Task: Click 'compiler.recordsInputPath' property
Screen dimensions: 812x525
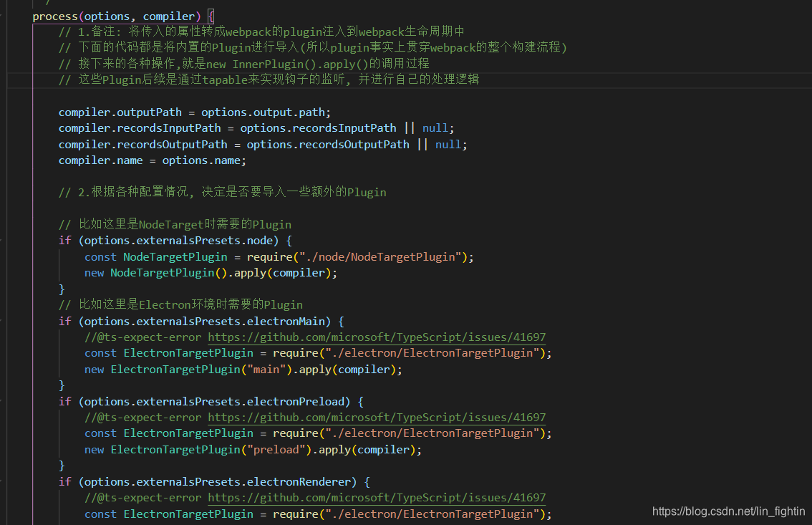Action: click(140, 128)
